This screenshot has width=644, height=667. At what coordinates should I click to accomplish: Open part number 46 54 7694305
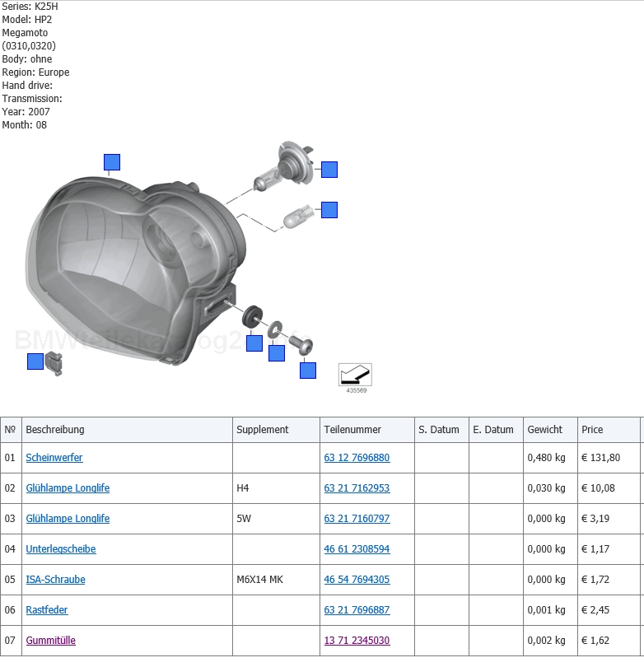[357, 580]
